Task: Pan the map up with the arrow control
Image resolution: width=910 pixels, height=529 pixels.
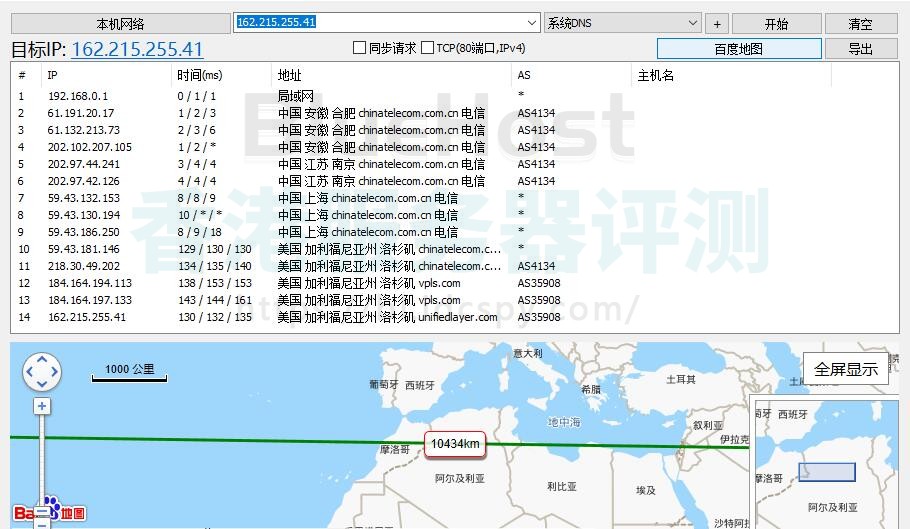Action: [x=42, y=360]
